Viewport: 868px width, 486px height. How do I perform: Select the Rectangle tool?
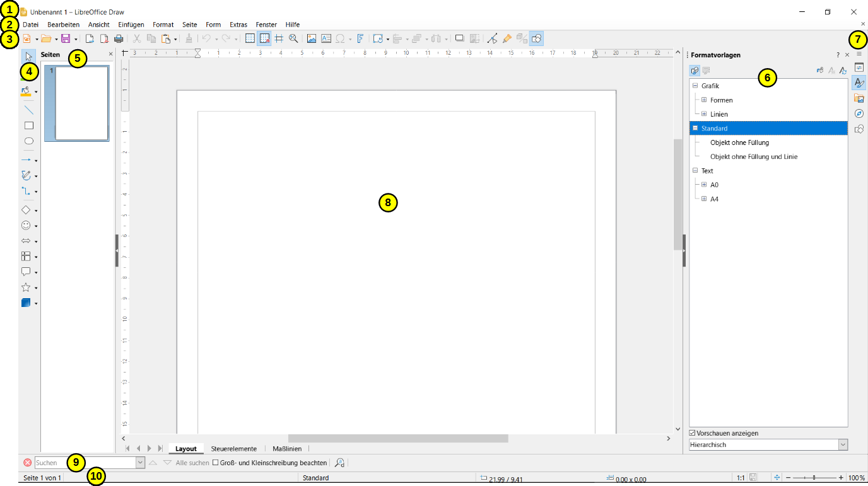(28, 125)
